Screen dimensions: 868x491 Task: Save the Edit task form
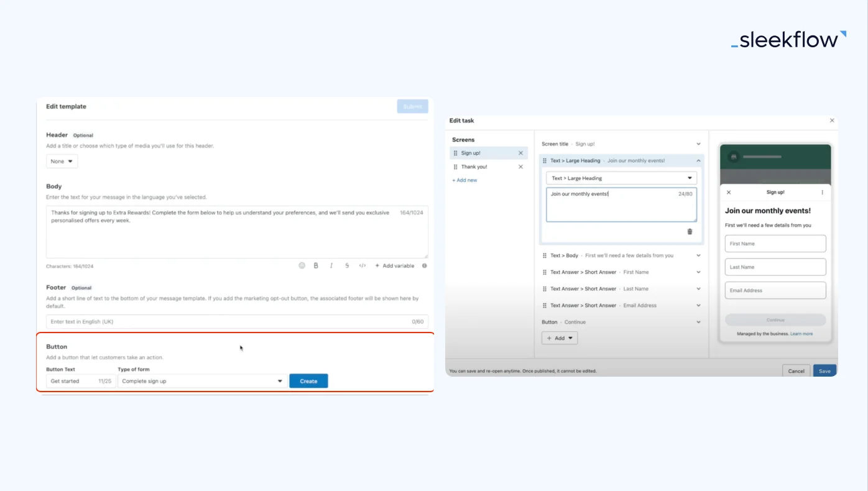pyautogui.click(x=824, y=370)
